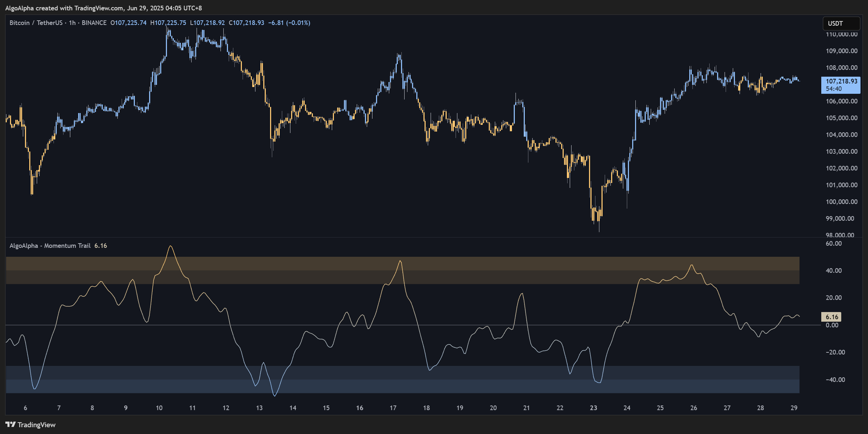Click the 20.00 indicator axis label

(834, 298)
